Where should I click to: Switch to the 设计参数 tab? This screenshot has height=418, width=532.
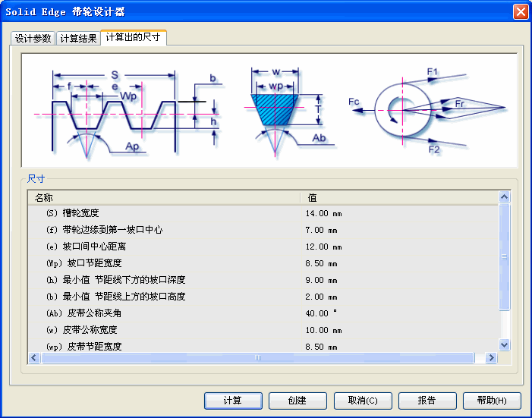(x=33, y=39)
